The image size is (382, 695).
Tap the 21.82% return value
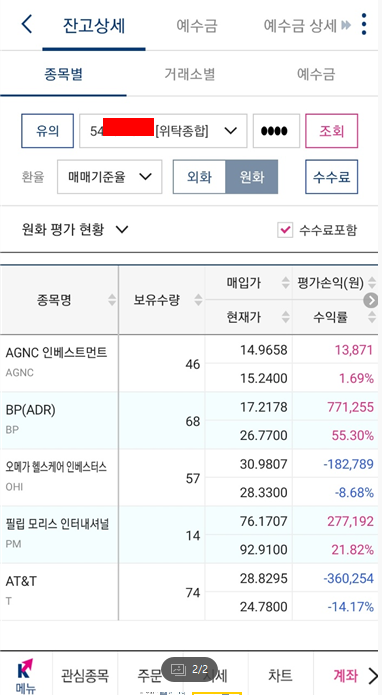coord(353,550)
